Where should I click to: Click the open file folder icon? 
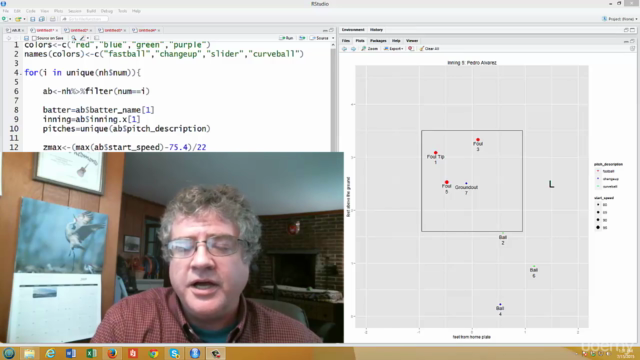pyautogui.click(x=18, y=19)
